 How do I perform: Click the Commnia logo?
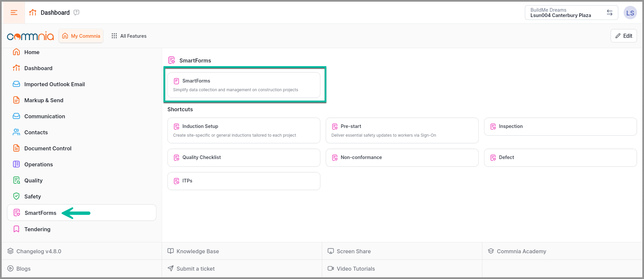pos(30,36)
